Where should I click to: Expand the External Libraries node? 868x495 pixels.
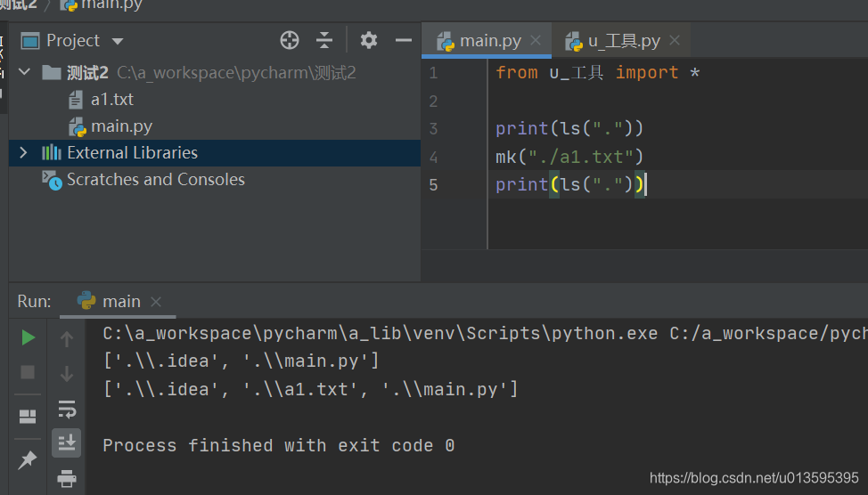pyautogui.click(x=23, y=152)
